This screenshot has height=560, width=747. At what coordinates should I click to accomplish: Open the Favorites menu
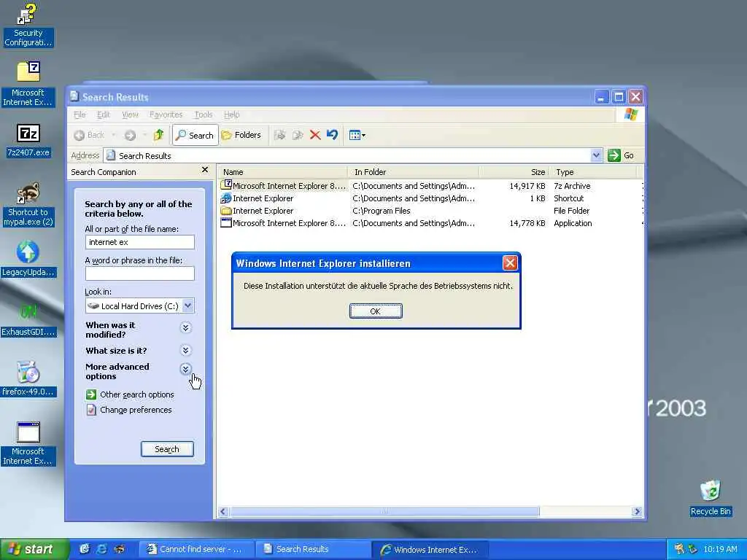[166, 114]
